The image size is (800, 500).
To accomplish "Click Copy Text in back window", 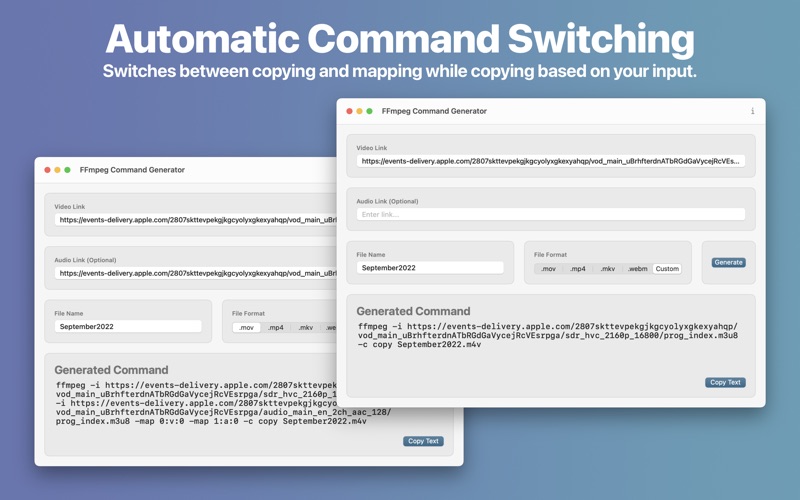I will tap(423, 441).
